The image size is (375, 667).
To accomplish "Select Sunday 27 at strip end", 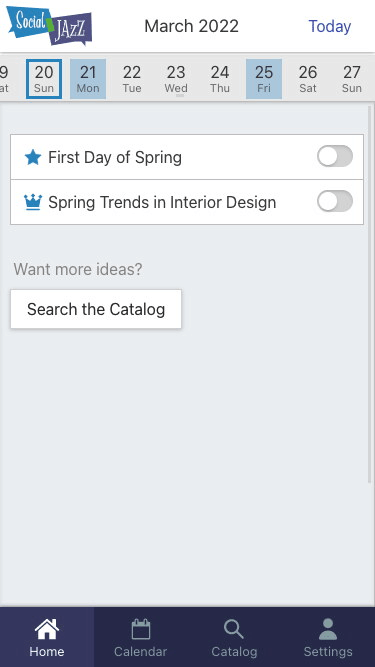I will (352, 79).
